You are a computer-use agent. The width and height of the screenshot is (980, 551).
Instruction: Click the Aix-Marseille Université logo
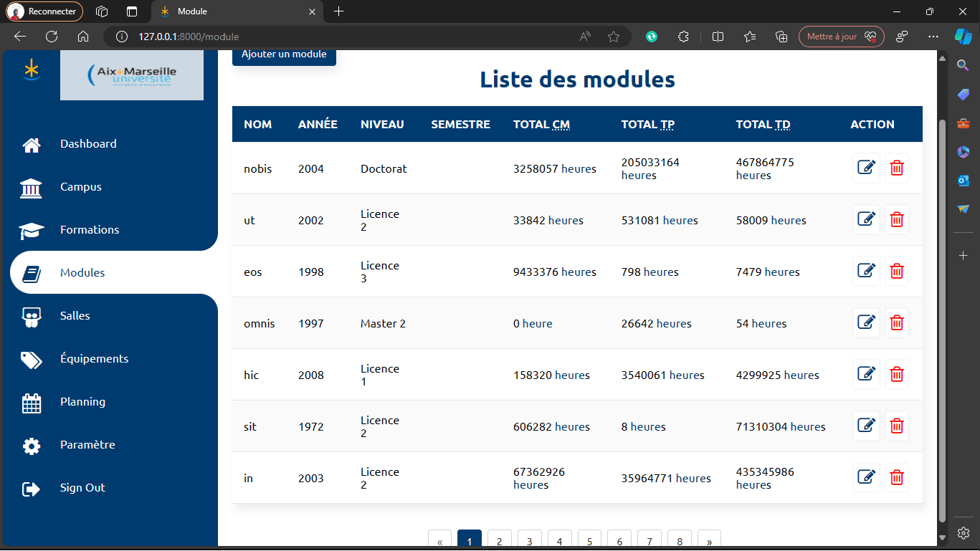coord(132,75)
